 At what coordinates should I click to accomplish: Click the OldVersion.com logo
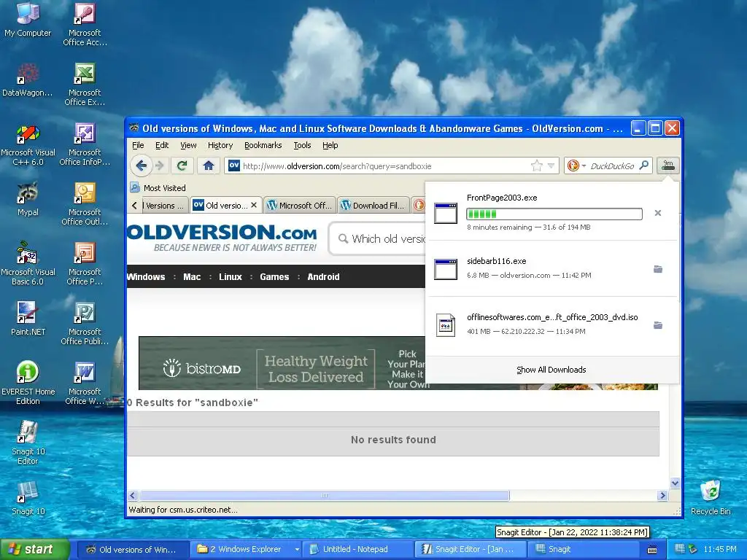point(222,238)
